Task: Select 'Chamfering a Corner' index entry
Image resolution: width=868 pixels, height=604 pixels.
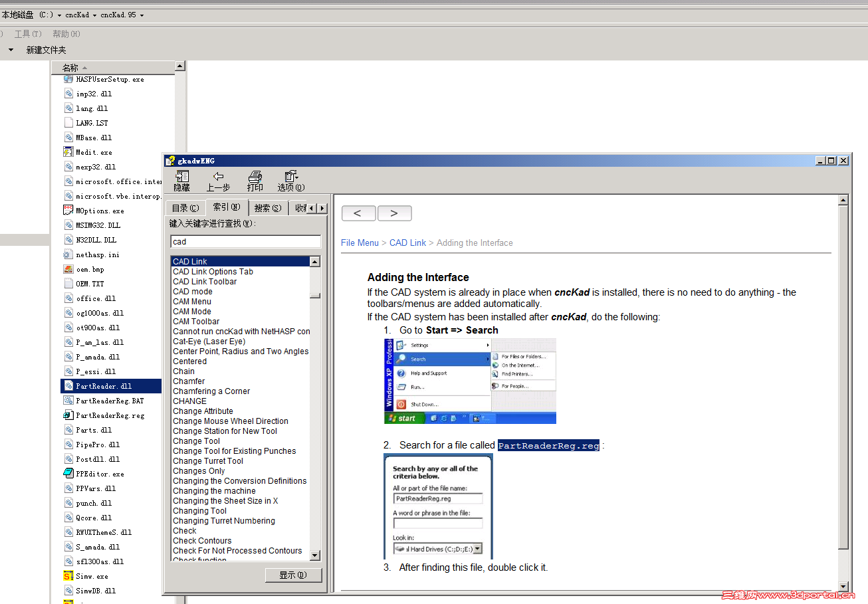Action: coord(211,391)
